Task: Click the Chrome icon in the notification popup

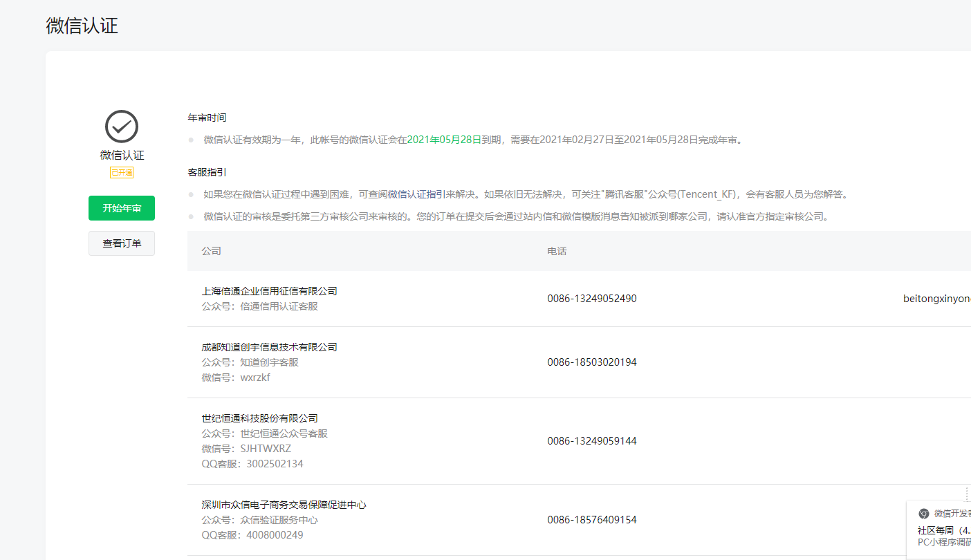Action: 923,514
